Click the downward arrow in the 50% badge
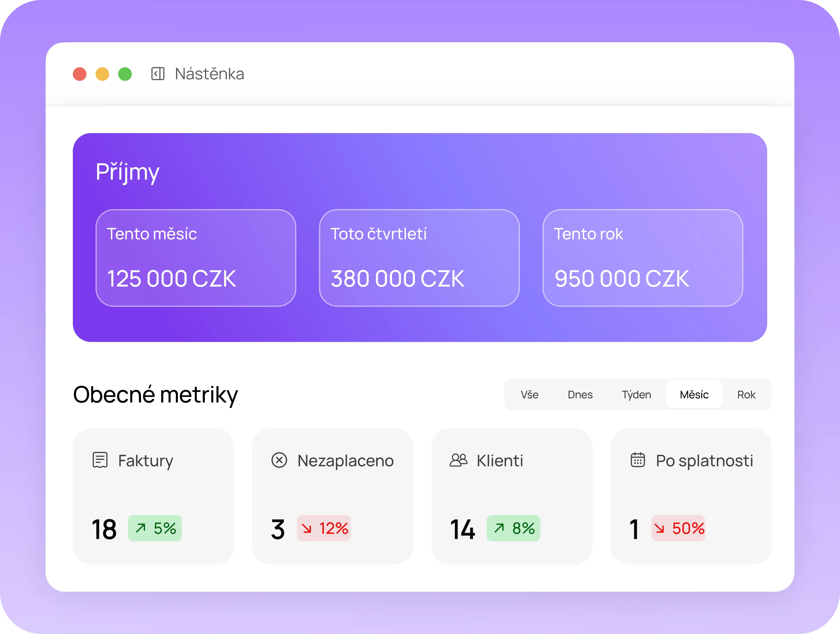Screen dimensions: 840x634 tap(660, 528)
